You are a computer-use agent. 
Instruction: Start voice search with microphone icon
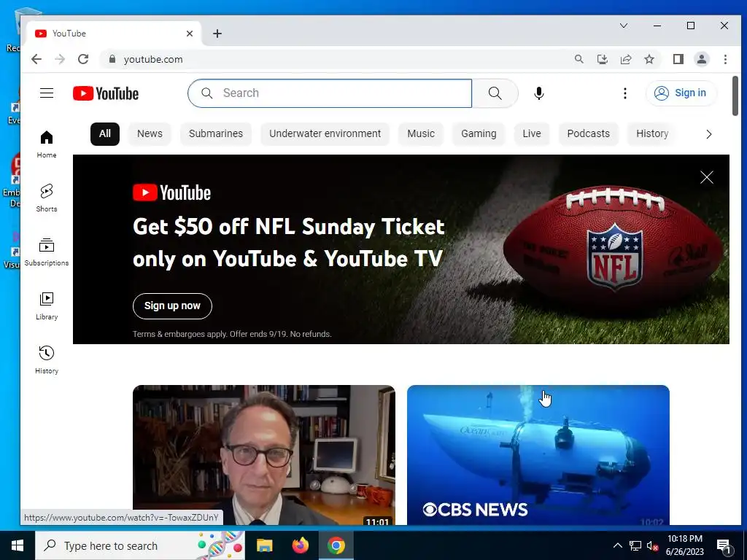coord(539,93)
